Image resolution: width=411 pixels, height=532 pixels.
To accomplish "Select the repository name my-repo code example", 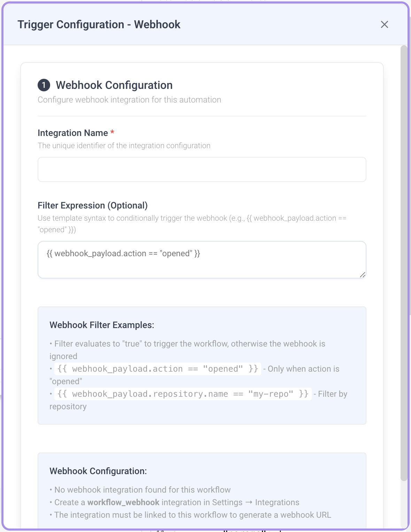I will 183,394.
